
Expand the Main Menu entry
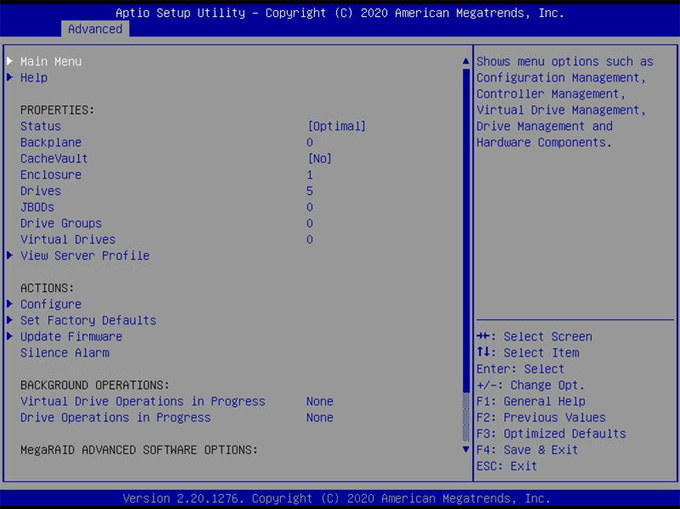coord(51,62)
